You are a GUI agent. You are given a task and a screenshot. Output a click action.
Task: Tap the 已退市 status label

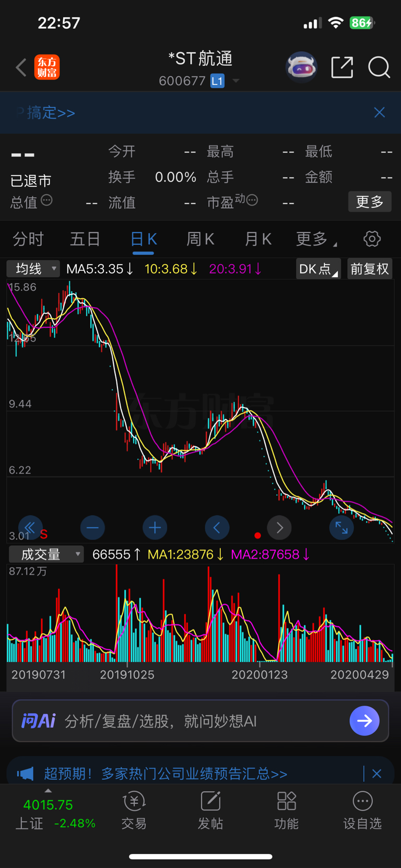click(31, 181)
